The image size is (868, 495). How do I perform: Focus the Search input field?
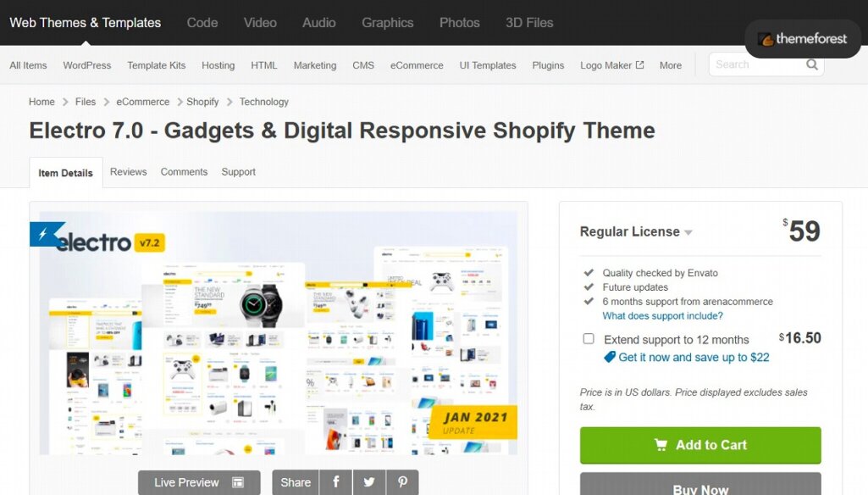[756, 64]
